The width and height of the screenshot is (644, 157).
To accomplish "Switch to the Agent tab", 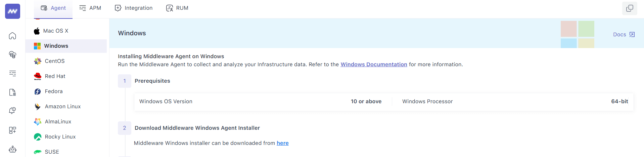I will pos(53,8).
